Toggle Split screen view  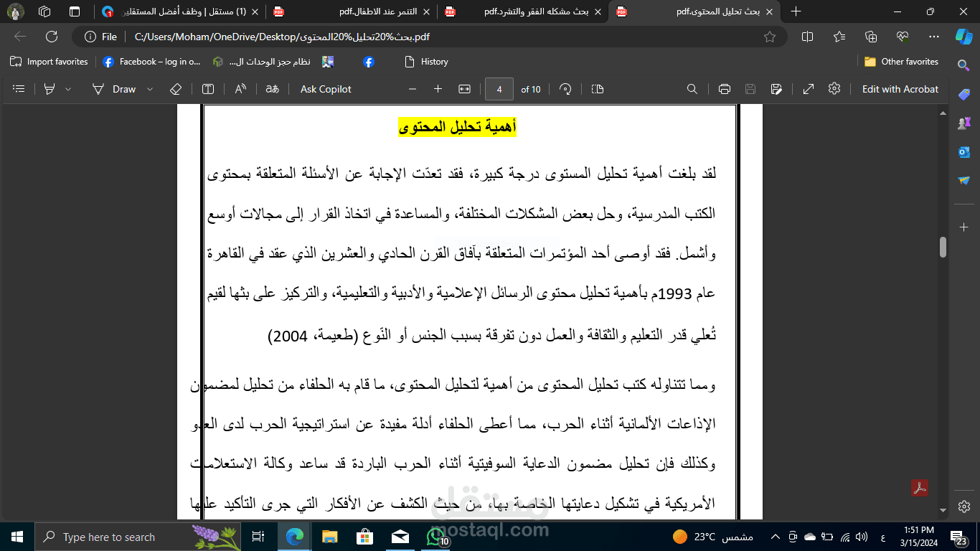point(807,37)
